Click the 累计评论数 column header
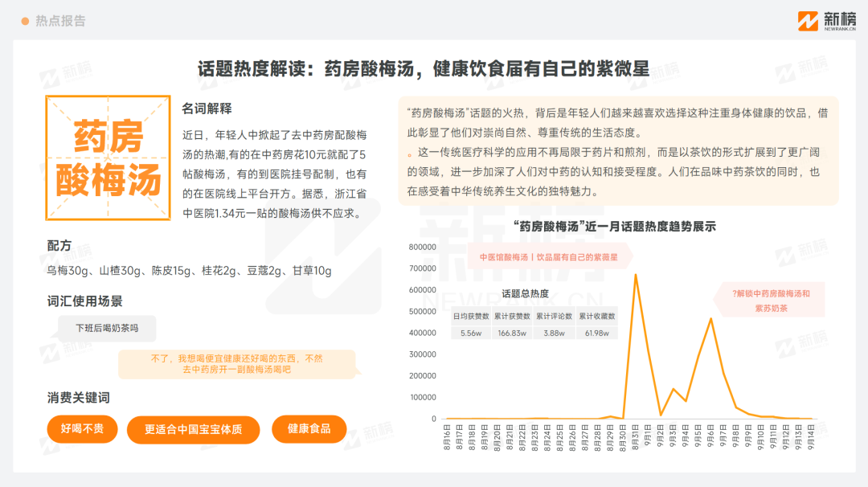This screenshot has height=487, width=868. (554, 316)
